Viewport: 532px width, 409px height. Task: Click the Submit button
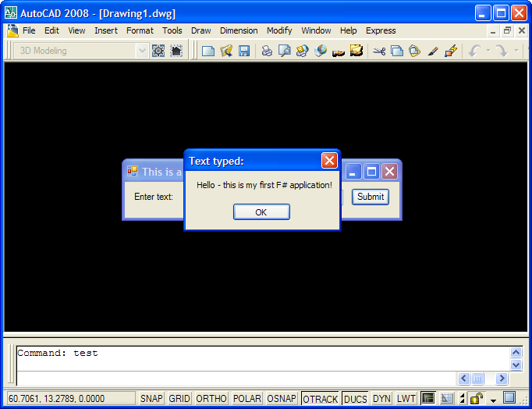(371, 197)
